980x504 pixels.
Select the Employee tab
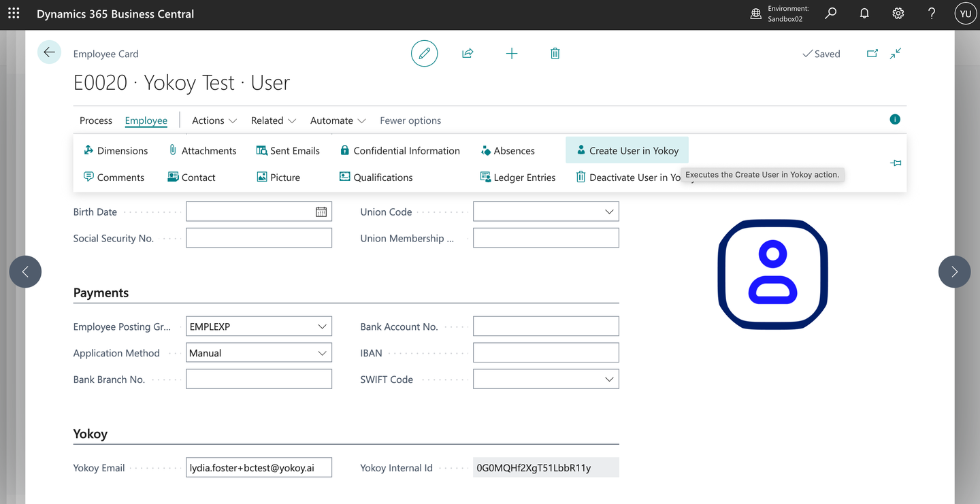pyautogui.click(x=146, y=120)
